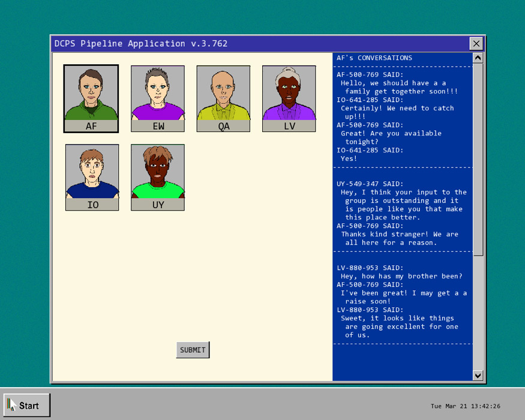Viewport: 525px width, 420px height.
Task: Click the window title DCPS Pipeline Application
Action: pyautogui.click(x=140, y=44)
